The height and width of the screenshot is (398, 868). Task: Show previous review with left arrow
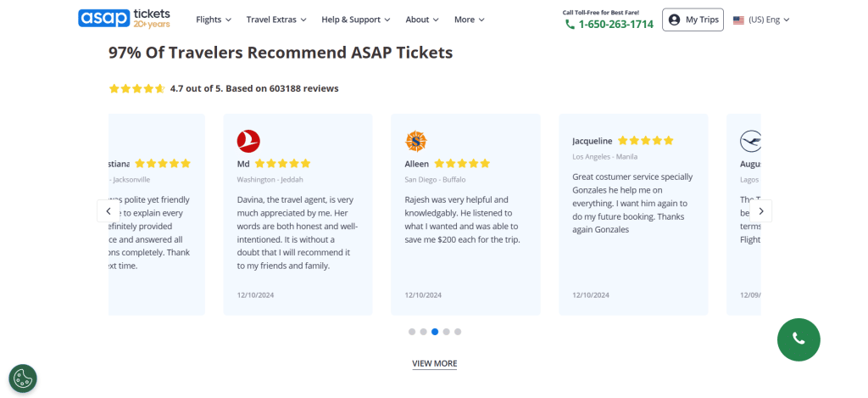(x=108, y=211)
